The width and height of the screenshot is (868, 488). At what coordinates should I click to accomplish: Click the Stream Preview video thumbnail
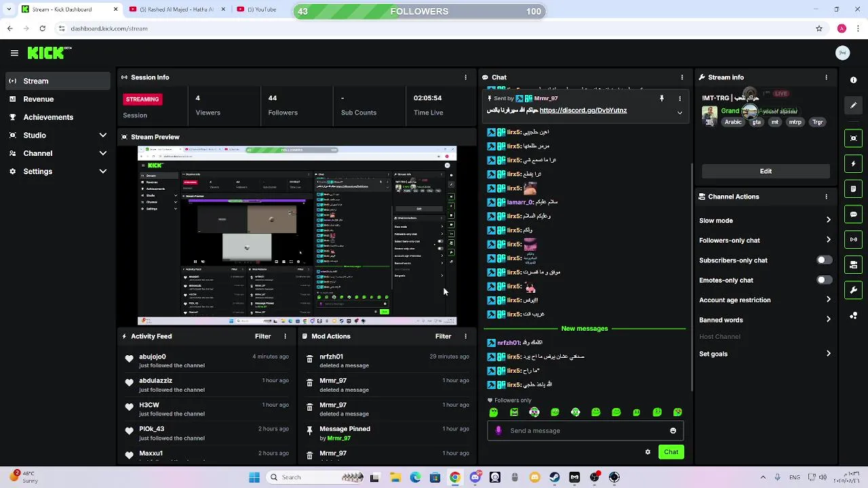click(297, 235)
